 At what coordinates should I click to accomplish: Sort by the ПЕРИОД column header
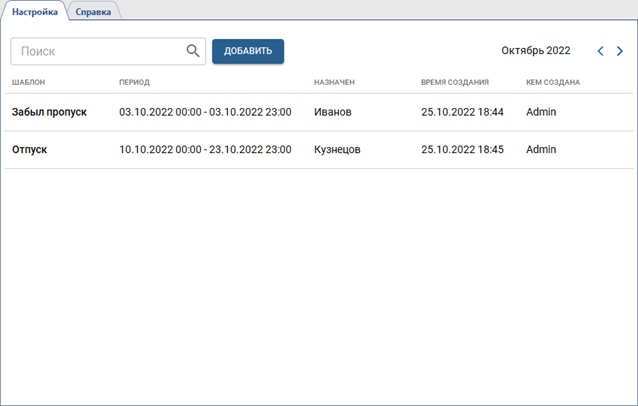(134, 82)
